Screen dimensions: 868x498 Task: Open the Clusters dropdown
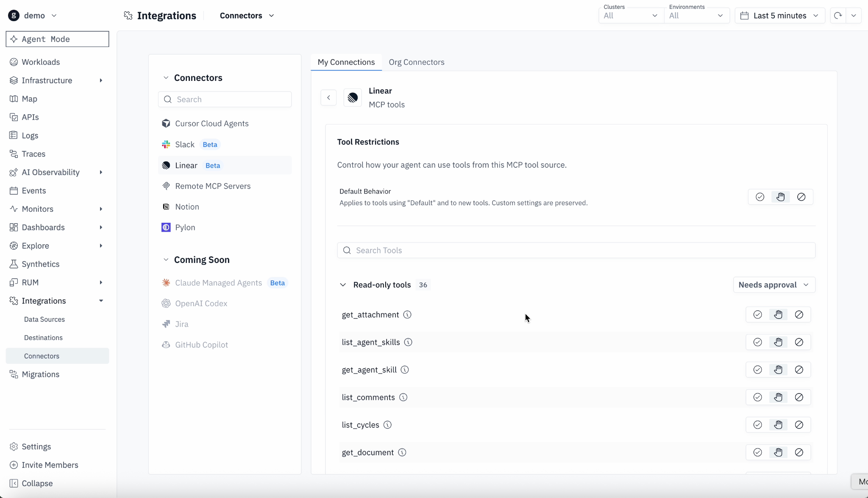(x=631, y=16)
